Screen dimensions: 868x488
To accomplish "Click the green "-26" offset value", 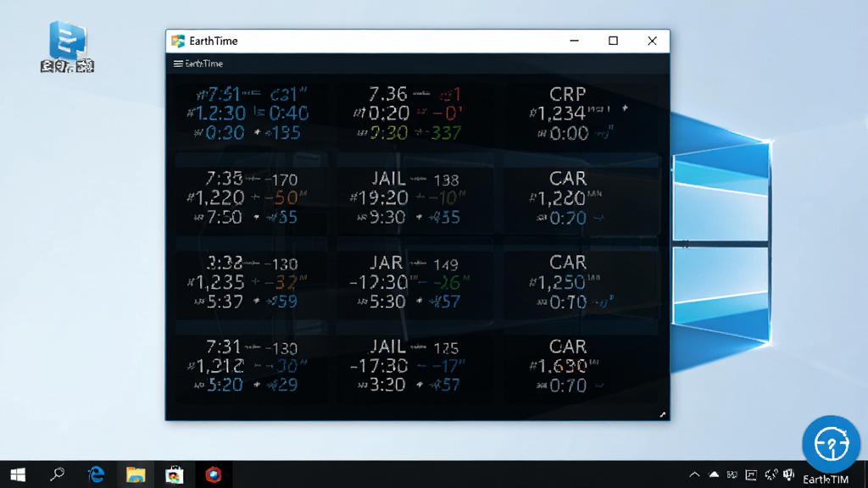I will [x=447, y=282].
